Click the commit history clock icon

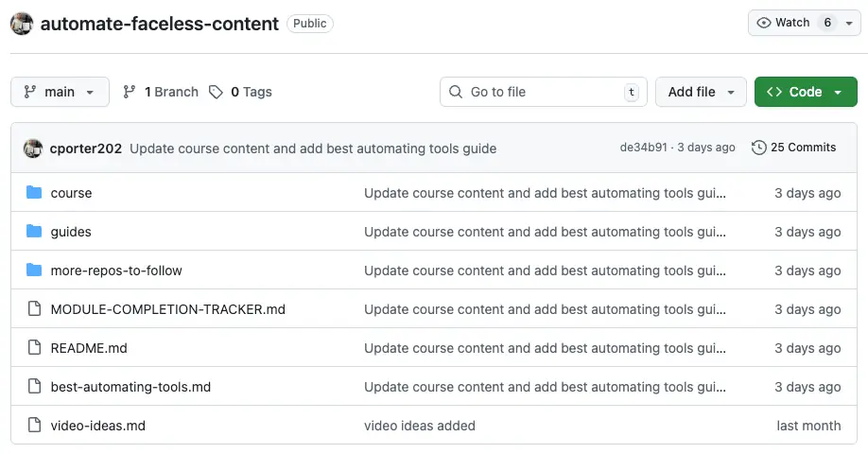pyautogui.click(x=758, y=148)
